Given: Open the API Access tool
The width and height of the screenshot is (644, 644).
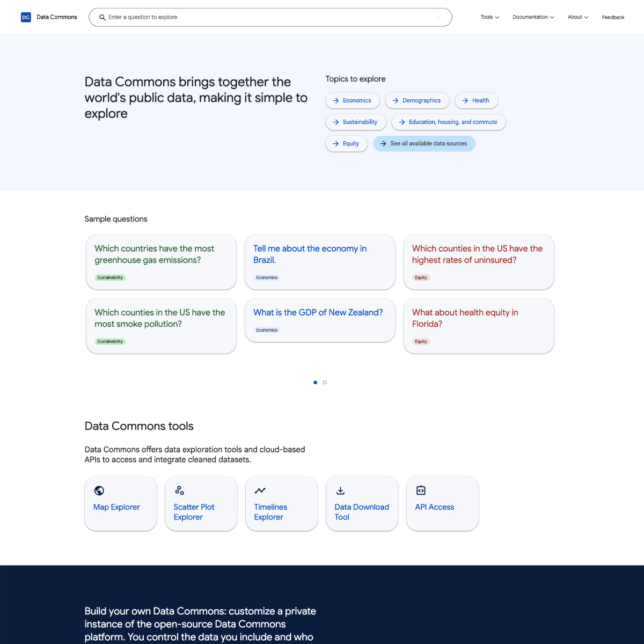Looking at the screenshot, I should pyautogui.click(x=443, y=503).
